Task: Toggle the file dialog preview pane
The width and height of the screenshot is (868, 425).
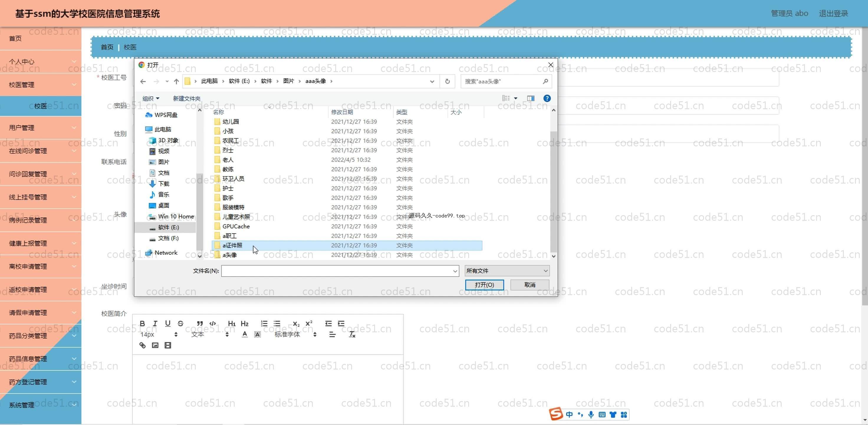Action: pyautogui.click(x=531, y=98)
